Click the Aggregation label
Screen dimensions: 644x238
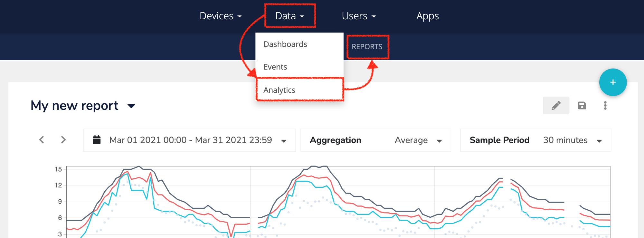coord(336,140)
